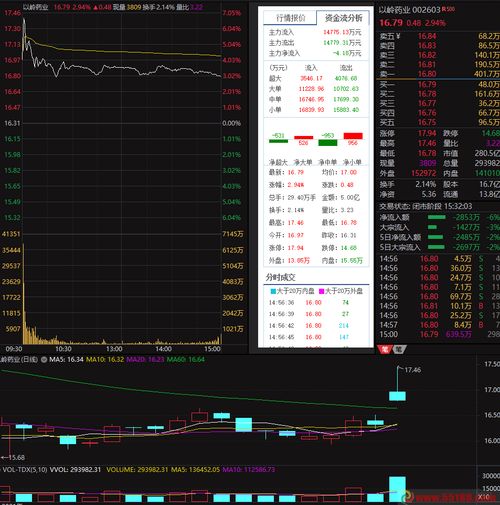Click the magenta 大于20万外盘 legend swatch

321,291
